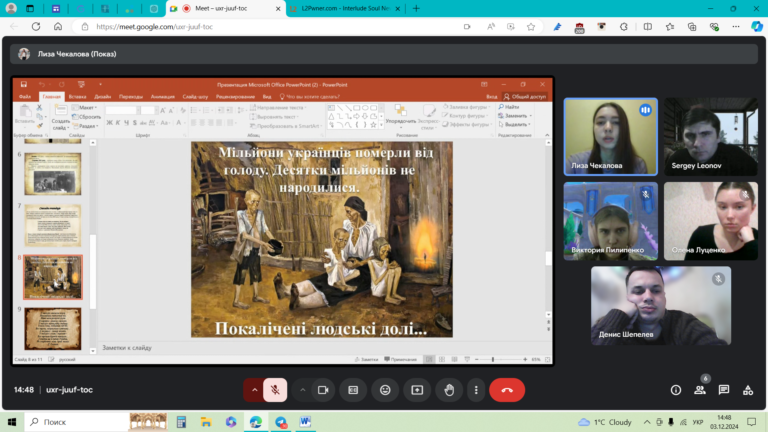The image size is (768, 432).
Task: View site information lock icon
Action: pyautogui.click(x=85, y=26)
